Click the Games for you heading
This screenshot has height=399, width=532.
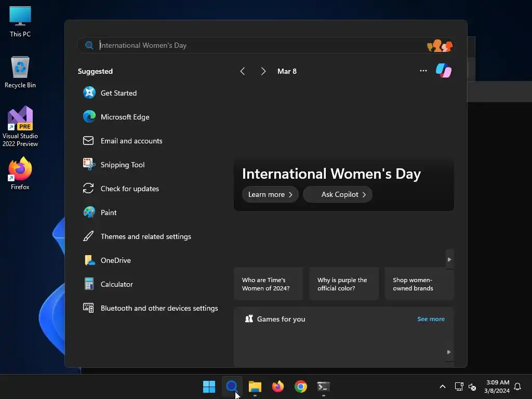coord(281,319)
